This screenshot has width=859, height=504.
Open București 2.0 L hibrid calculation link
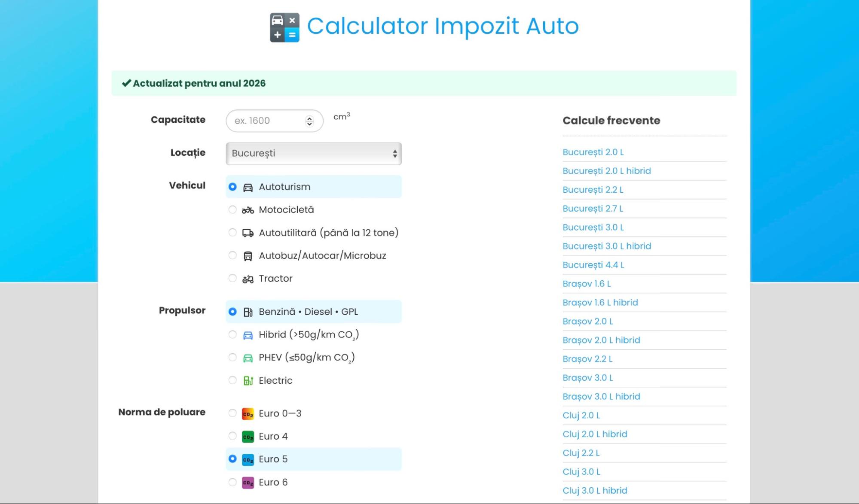(x=606, y=171)
